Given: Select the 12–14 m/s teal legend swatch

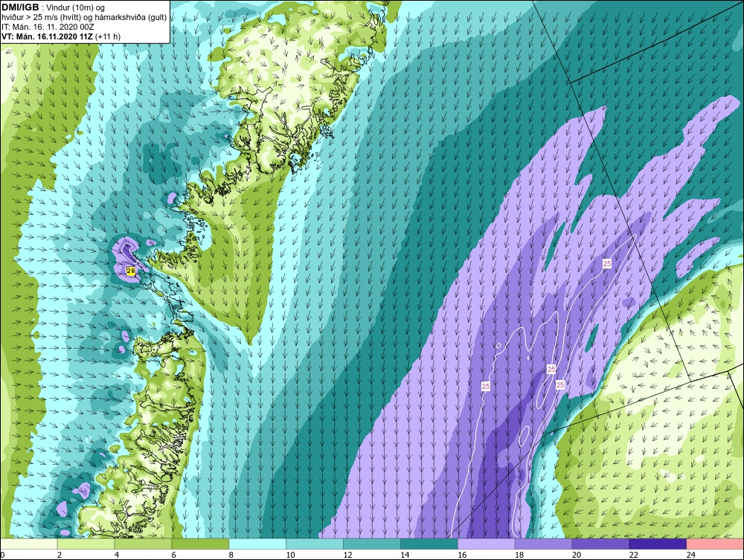Looking at the screenshot, I should coord(372,544).
